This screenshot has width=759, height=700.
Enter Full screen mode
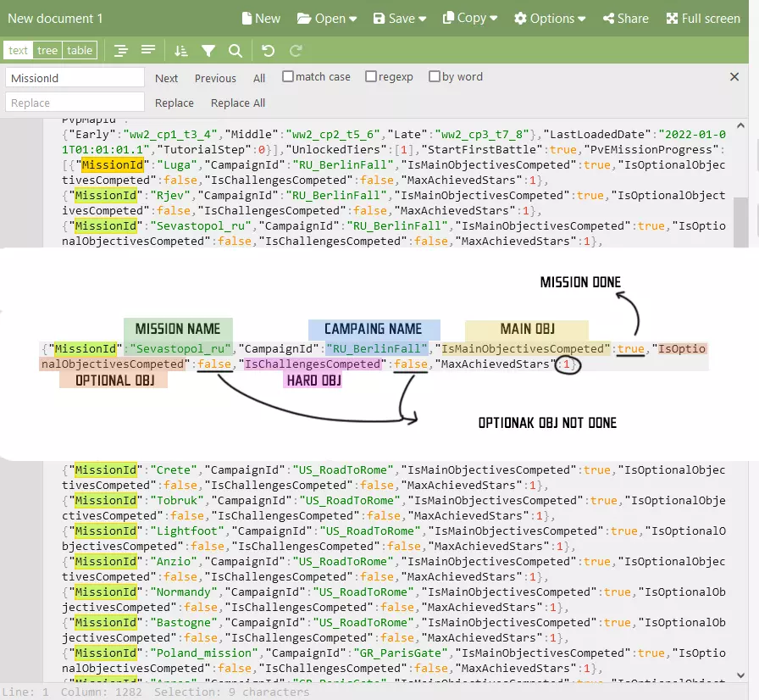pyautogui.click(x=703, y=19)
